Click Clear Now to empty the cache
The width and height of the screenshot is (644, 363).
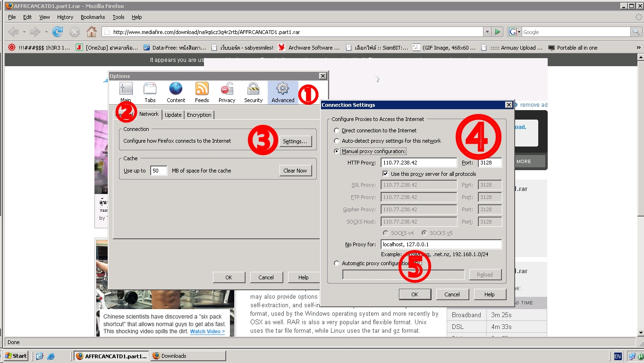pos(295,171)
